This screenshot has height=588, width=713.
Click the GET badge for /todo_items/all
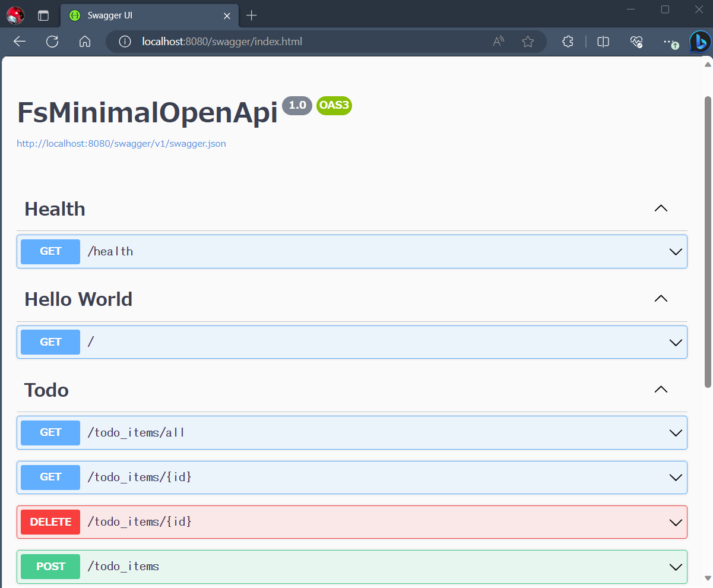click(50, 432)
